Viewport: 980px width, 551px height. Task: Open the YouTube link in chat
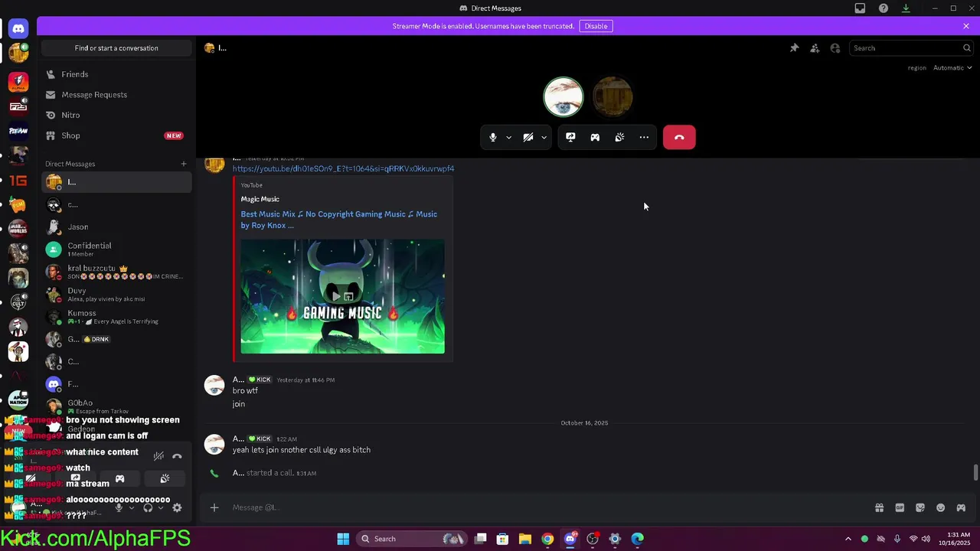pyautogui.click(x=343, y=168)
